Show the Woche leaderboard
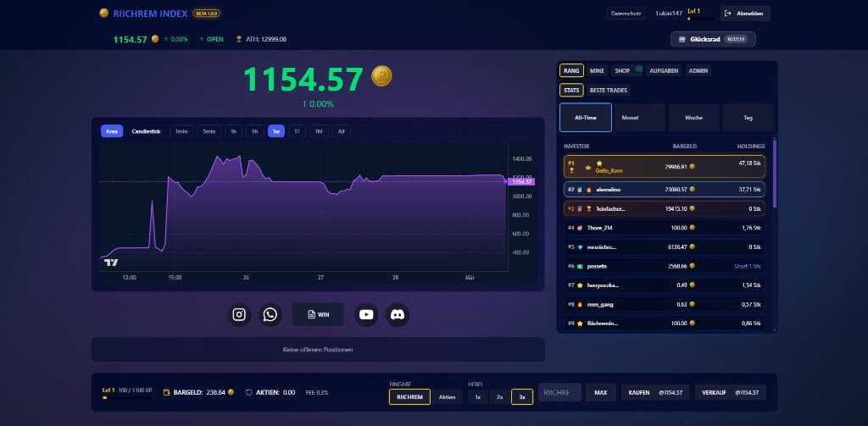Image resolution: width=868 pixels, height=426 pixels. click(693, 117)
